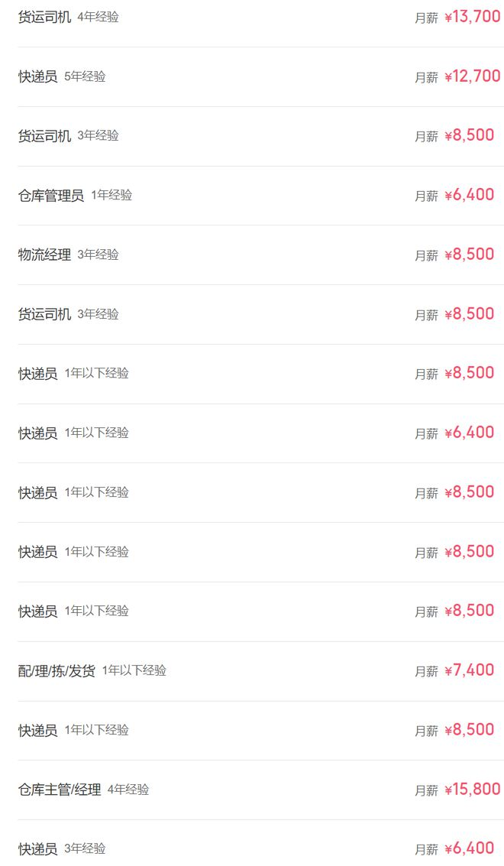
Task: Click the ¥6,400 salary of 1年以下经验 快递员
Action: pyautogui.click(x=469, y=433)
